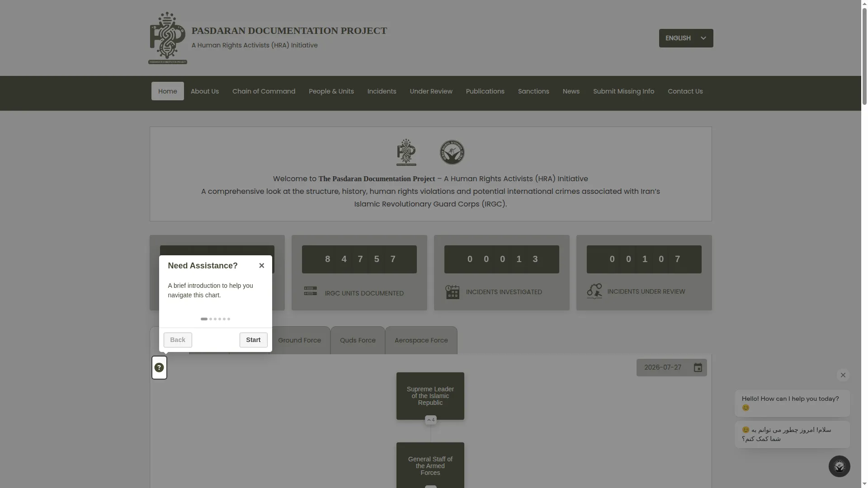Switch to the Ground Force tab

[x=299, y=340]
